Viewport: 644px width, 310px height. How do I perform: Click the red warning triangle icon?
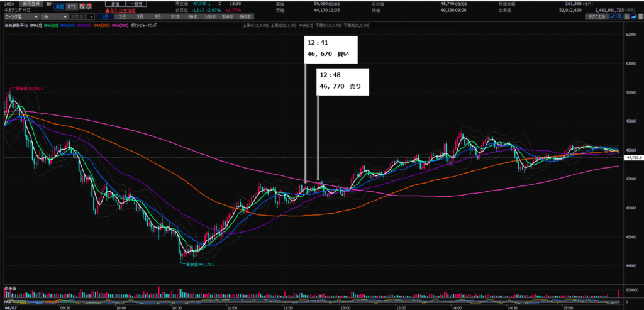pos(107,11)
